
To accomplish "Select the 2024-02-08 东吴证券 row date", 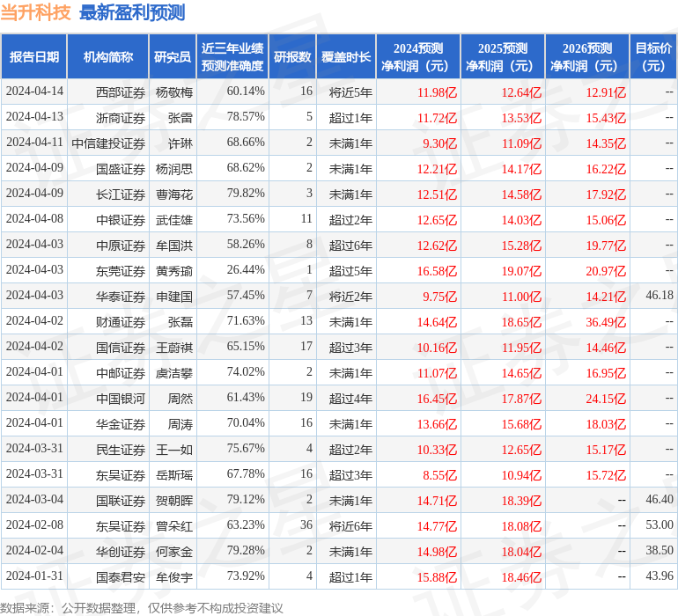I will [x=34, y=524].
